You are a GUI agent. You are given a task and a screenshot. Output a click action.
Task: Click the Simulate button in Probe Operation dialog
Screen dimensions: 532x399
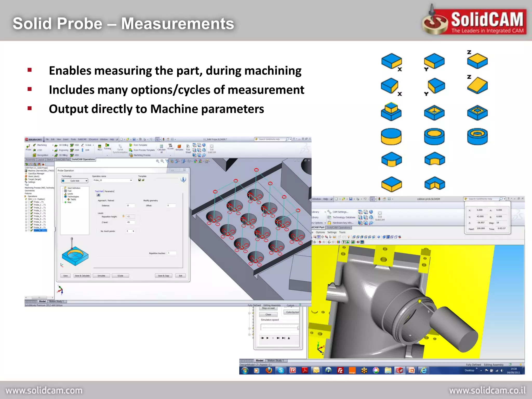click(x=101, y=276)
